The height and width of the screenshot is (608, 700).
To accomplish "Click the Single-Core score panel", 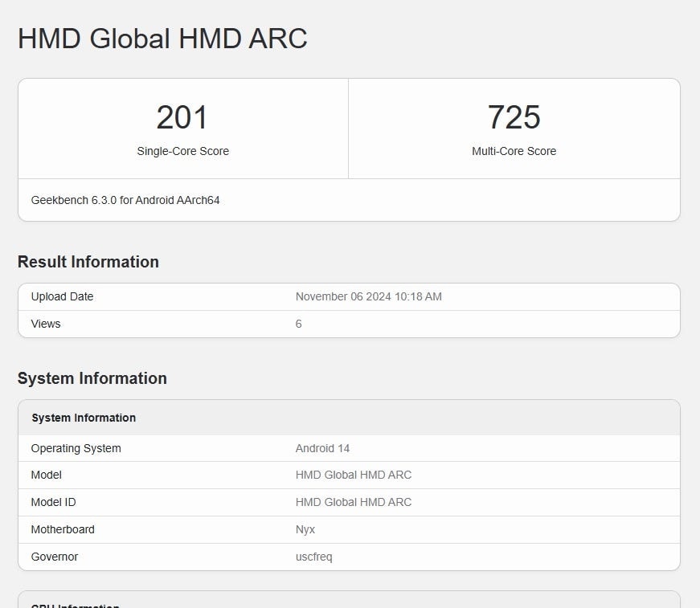I will point(182,129).
